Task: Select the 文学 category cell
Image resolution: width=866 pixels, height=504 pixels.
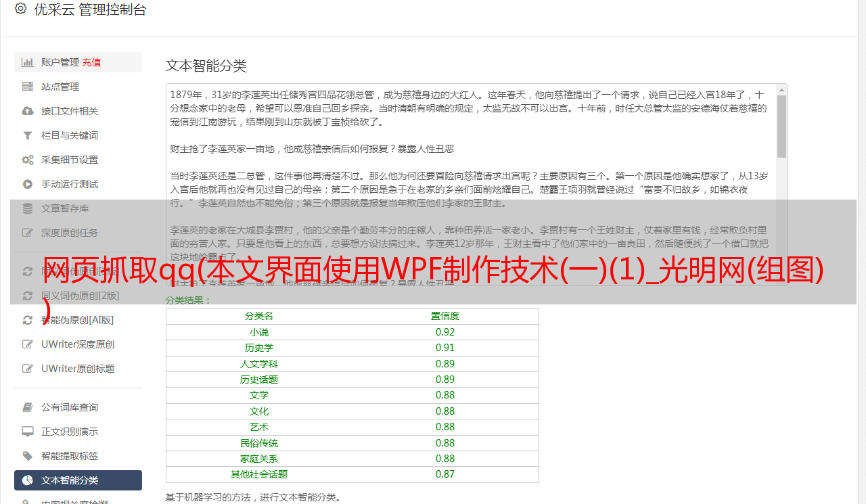Action: 259,395
